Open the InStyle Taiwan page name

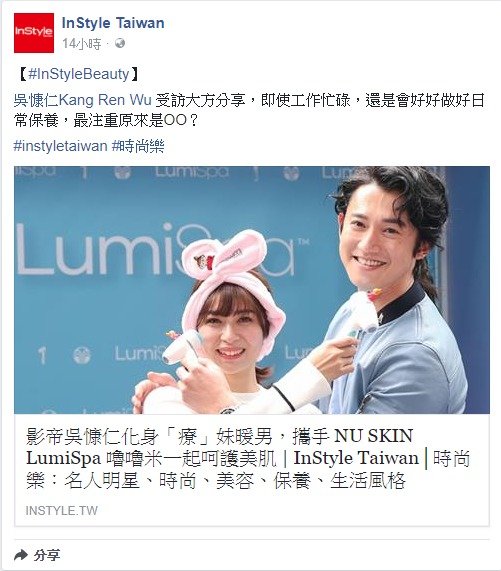[113, 23]
